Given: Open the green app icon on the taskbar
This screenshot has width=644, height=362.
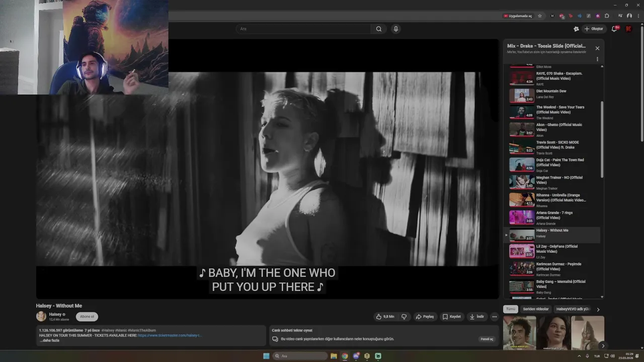Looking at the screenshot, I should (378, 356).
